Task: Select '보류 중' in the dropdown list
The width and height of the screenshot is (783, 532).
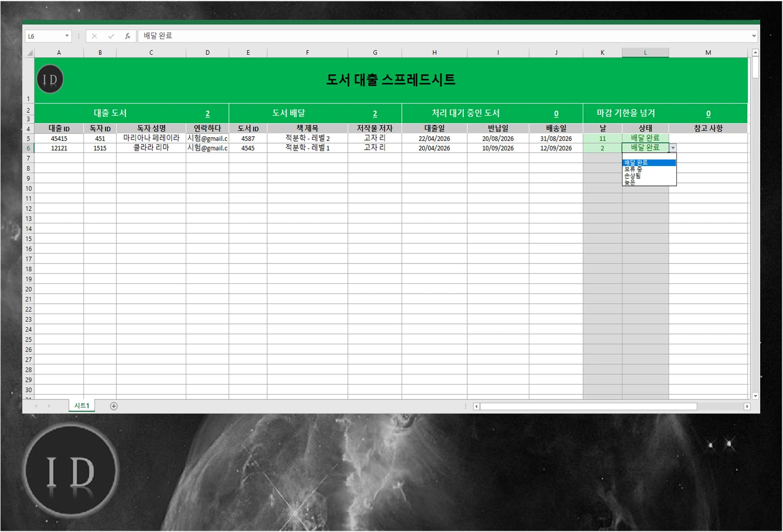Action: [649, 169]
